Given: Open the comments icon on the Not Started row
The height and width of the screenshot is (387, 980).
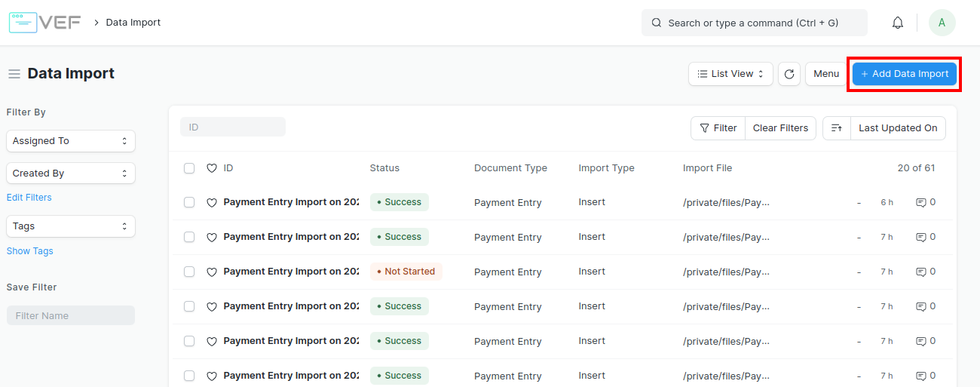Looking at the screenshot, I should pyautogui.click(x=920, y=272).
